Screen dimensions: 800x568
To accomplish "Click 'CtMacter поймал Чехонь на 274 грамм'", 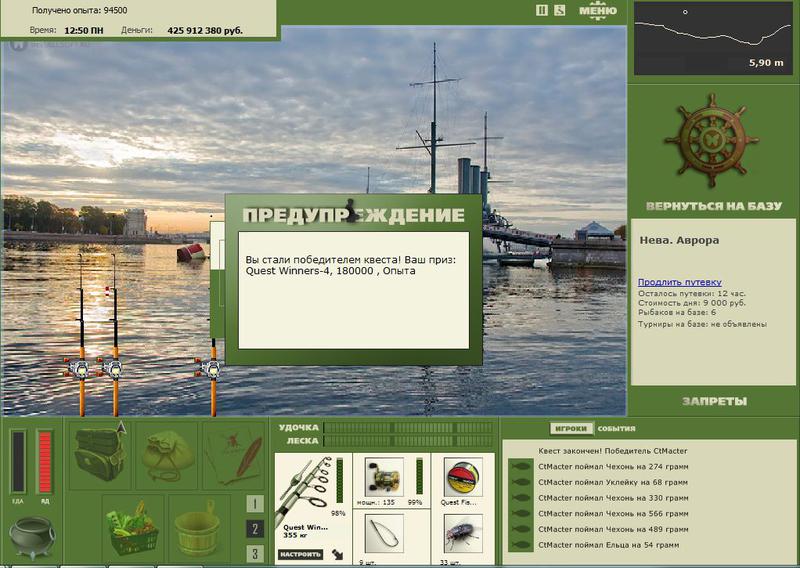I will click(x=613, y=466).
